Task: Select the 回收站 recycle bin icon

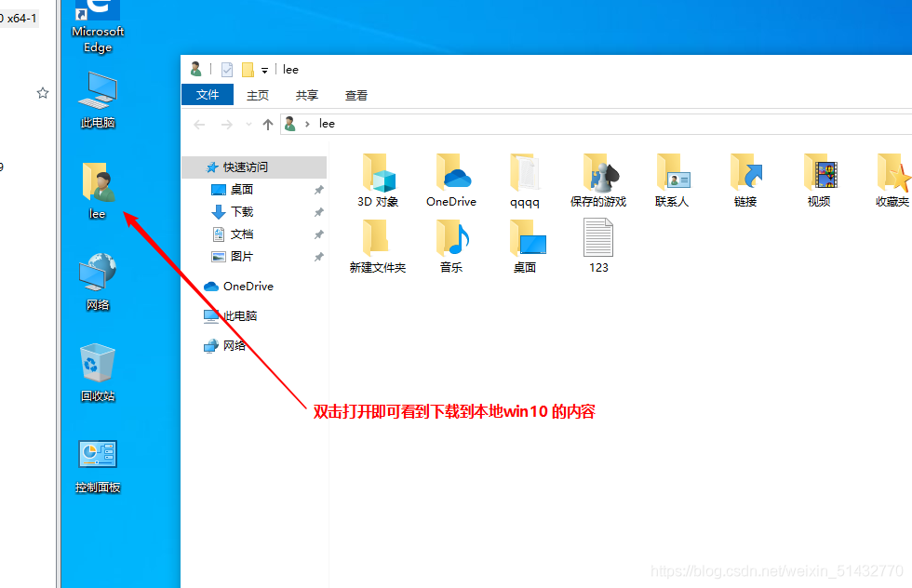Action: pyautogui.click(x=97, y=373)
